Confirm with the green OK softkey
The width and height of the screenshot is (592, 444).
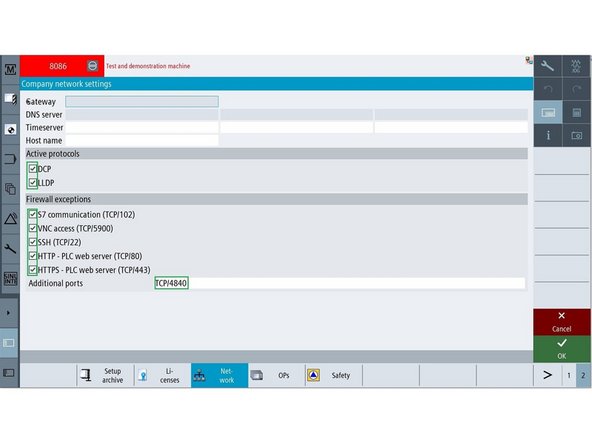(561, 349)
